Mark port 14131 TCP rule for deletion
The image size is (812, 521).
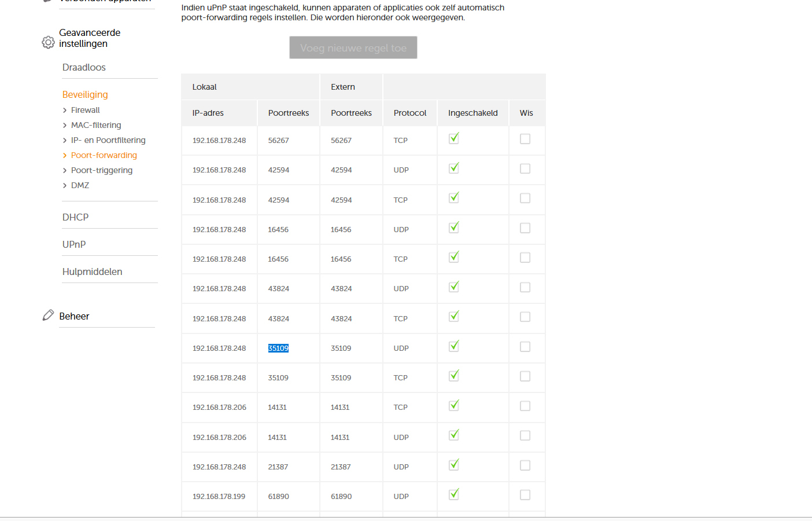pos(525,406)
